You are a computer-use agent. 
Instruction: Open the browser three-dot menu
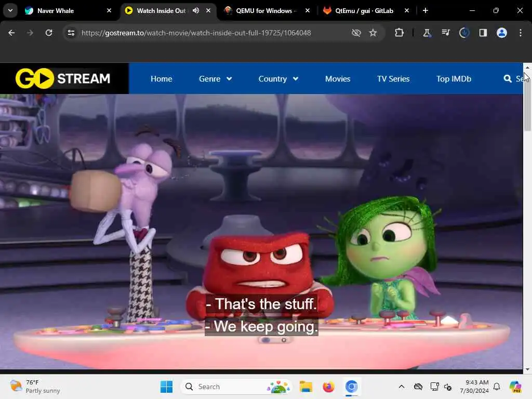point(521,33)
